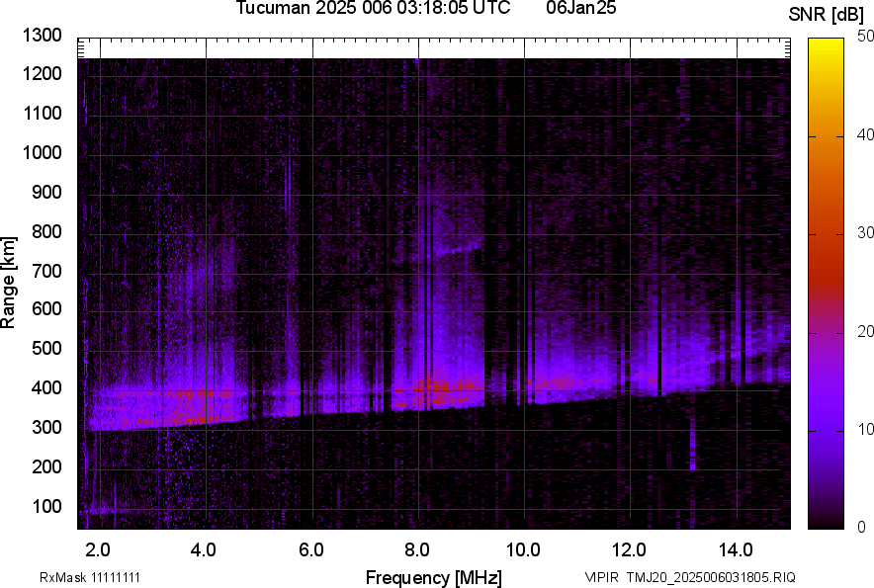Screen dimensions: 874x588
Task: Click the Tucuman timestamp plot title
Action: pos(373,9)
